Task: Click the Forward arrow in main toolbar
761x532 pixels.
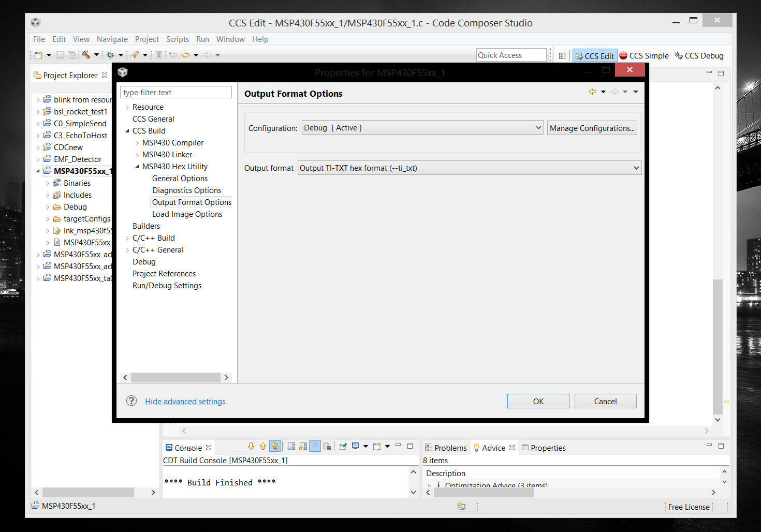Action: click(x=207, y=55)
